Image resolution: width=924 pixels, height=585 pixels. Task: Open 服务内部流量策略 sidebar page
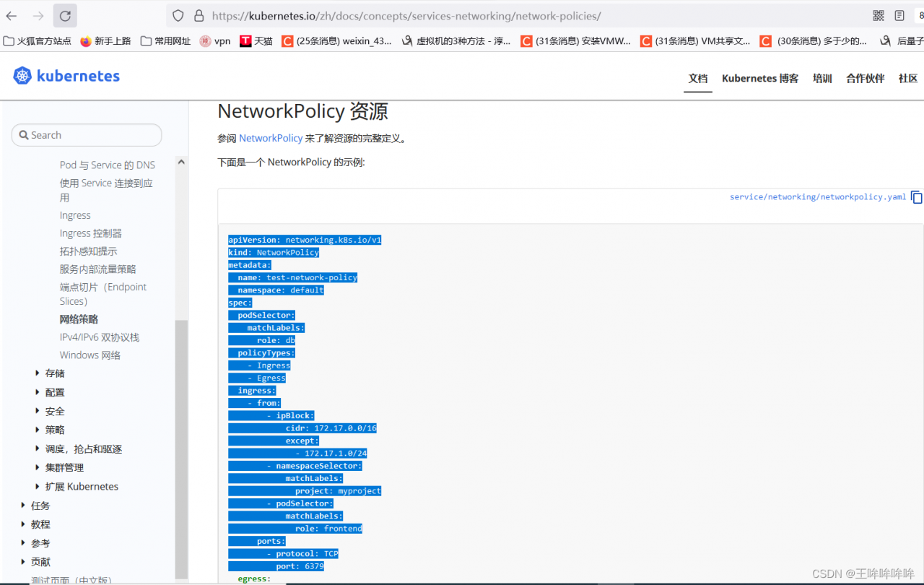pos(98,269)
